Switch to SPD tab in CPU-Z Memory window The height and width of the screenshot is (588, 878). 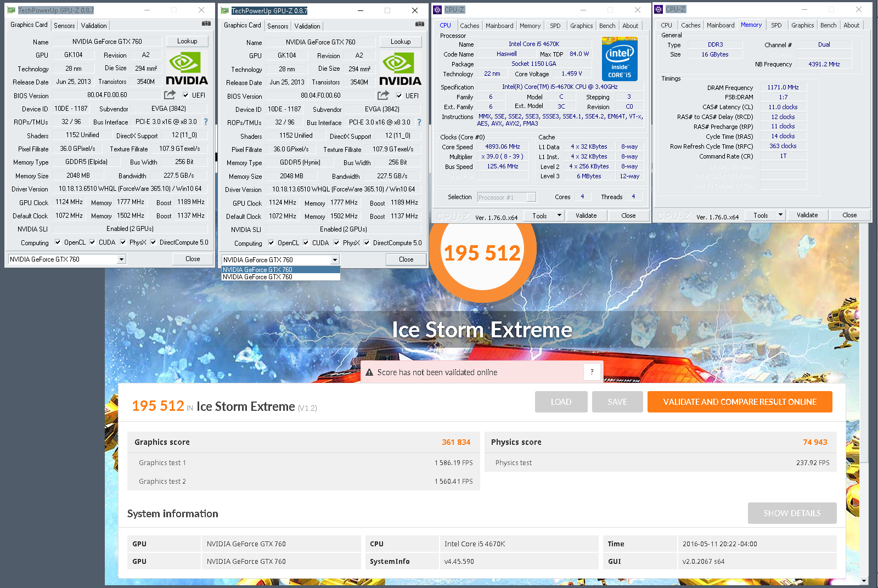click(x=776, y=25)
